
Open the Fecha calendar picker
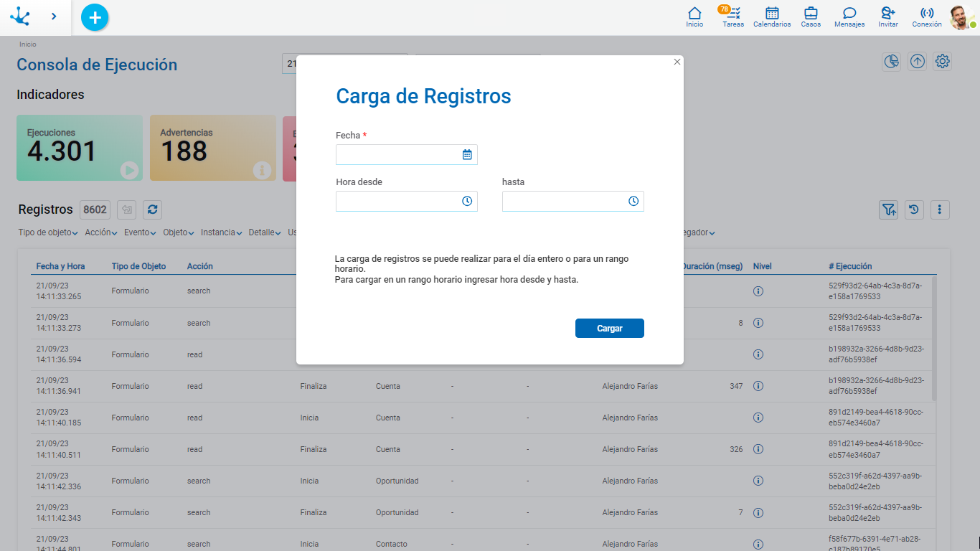point(468,154)
